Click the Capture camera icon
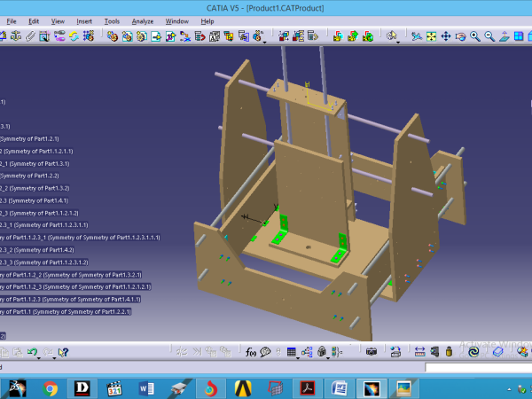This screenshot has height=399, width=532. pyautogui.click(x=372, y=352)
